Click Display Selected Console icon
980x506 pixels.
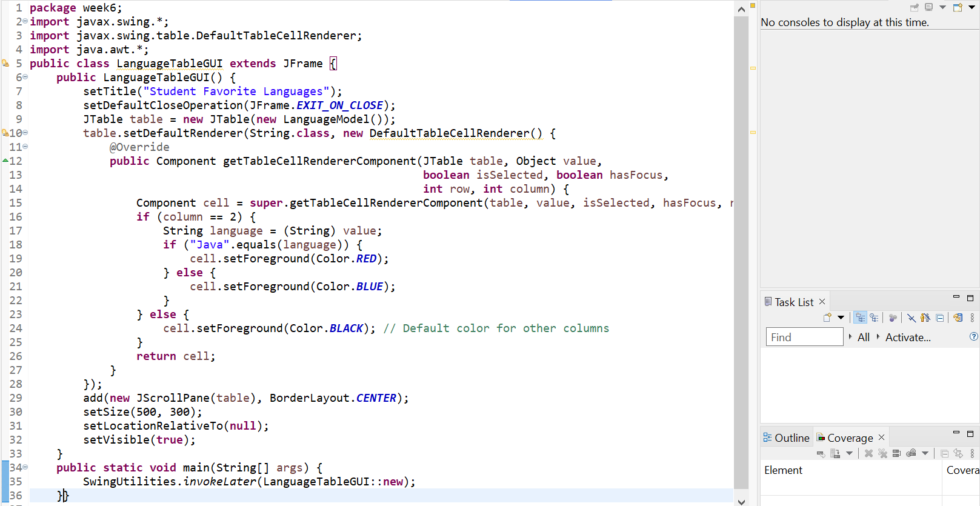tap(928, 7)
